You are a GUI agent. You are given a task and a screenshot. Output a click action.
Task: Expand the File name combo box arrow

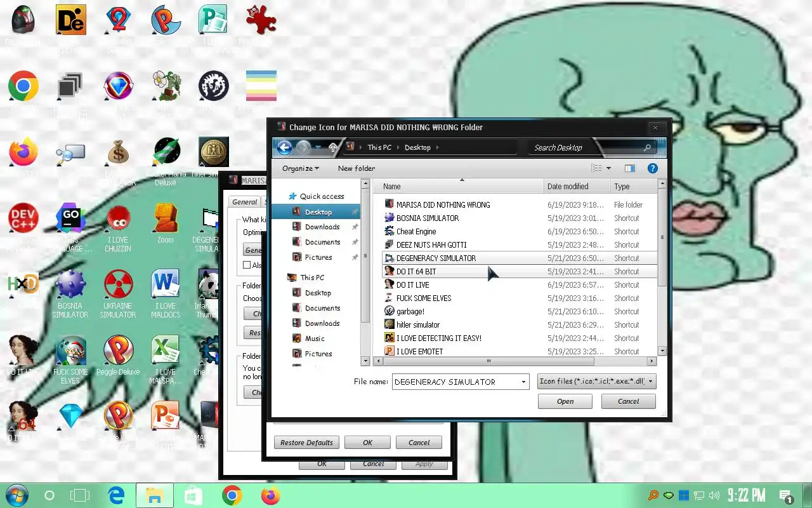tap(523, 382)
